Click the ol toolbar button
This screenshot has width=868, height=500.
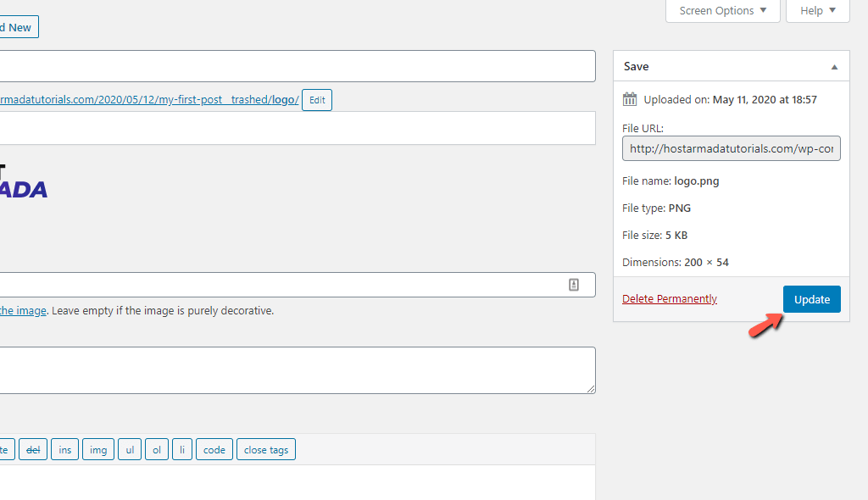point(157,450)
